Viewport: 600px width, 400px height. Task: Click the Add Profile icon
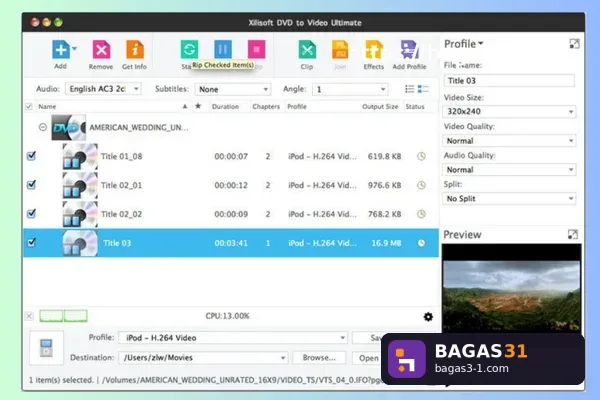click(409, 50)
